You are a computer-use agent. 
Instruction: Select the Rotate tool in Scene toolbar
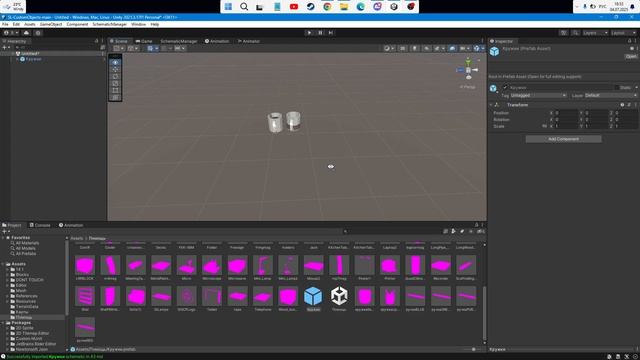[x=116, y=76]
